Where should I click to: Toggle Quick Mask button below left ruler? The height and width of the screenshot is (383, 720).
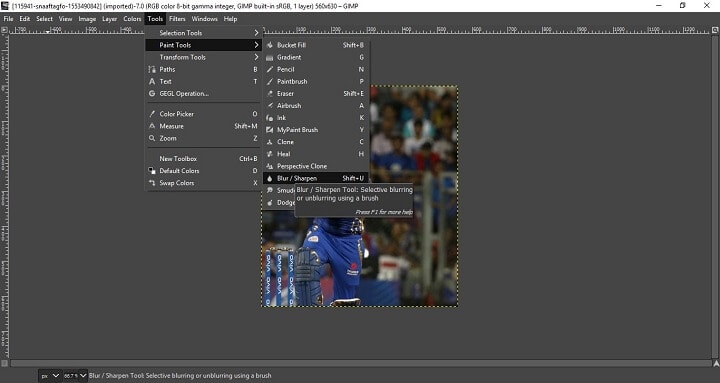5,364
